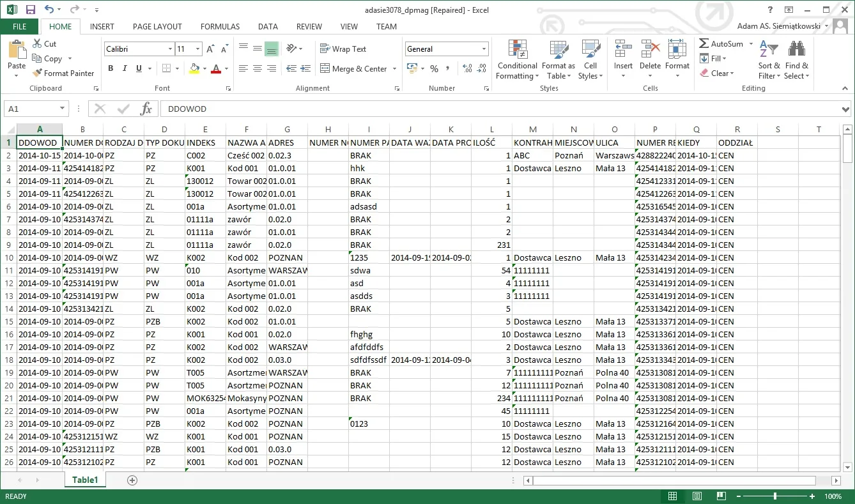
Task: Click the Paste clipboard icon
Action: coord(17,49)
